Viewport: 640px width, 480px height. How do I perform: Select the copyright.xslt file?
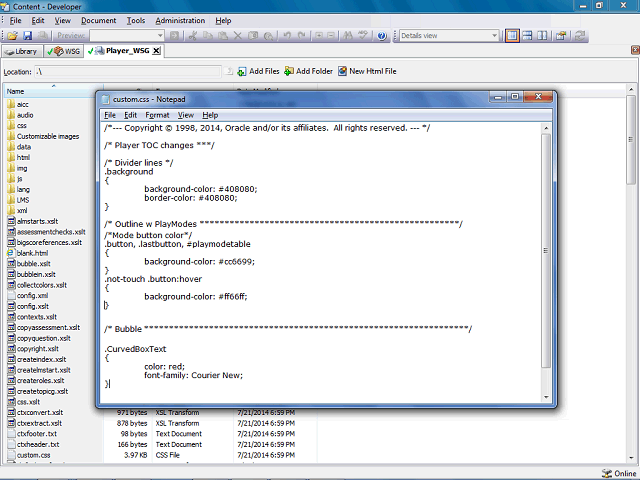33,349
